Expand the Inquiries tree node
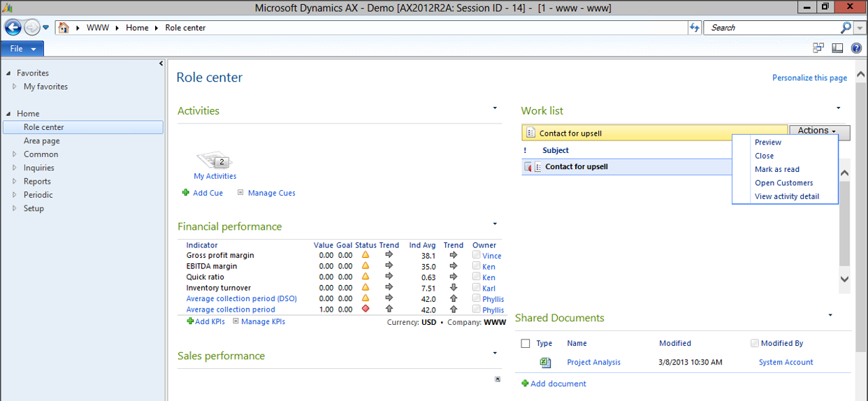 [x=15, y=168]
